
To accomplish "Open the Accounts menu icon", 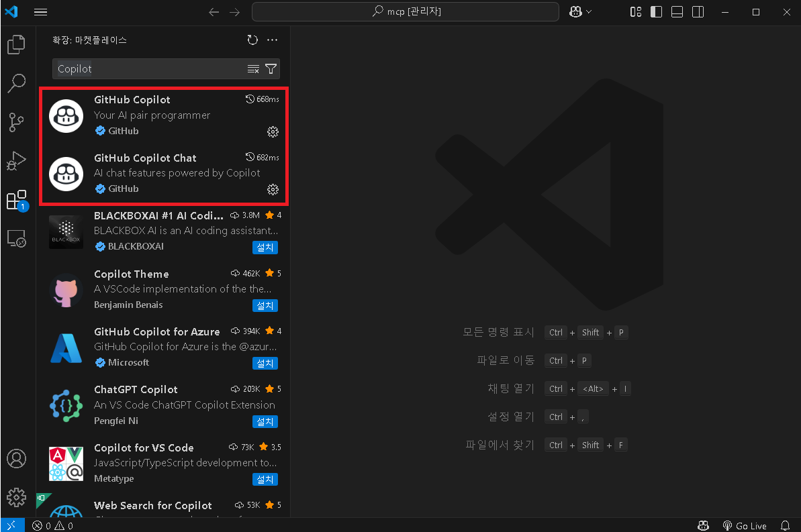I will [x=16, y=458].
